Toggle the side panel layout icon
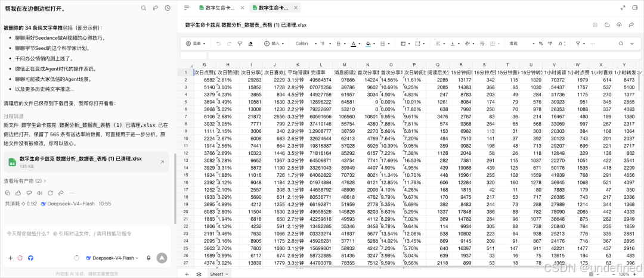Screen dimensions: 644x278 635,8
